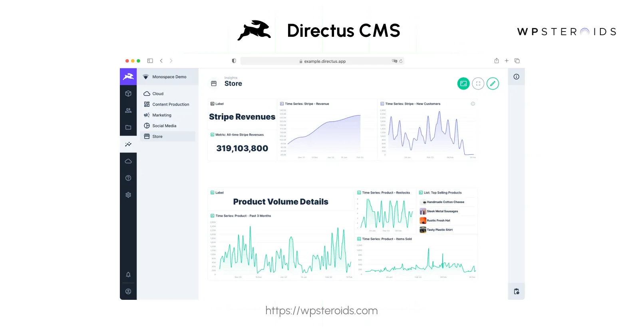This screenshot has height=327, width=644.
Task: Click Rustic Fresh Hat list item
Action: 447,220
